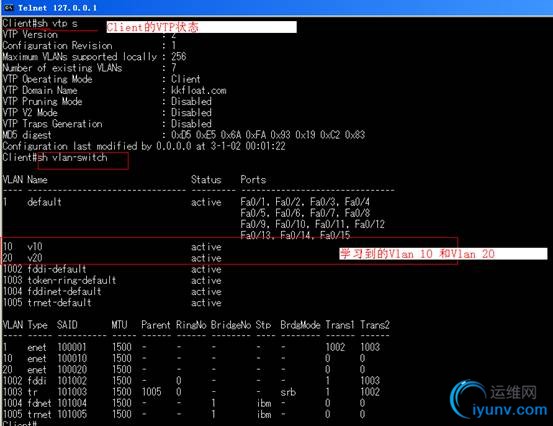Click 'Configuration Revision' label
The width and height of the screenshot is (553, 426).
click(57, 45)
